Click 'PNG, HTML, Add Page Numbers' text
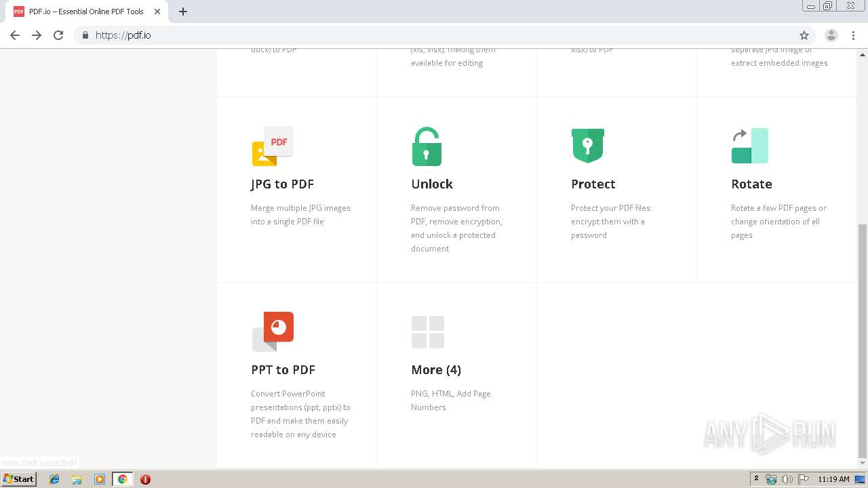868x488 pixels. pyautogui.click(x=451, y=401)
